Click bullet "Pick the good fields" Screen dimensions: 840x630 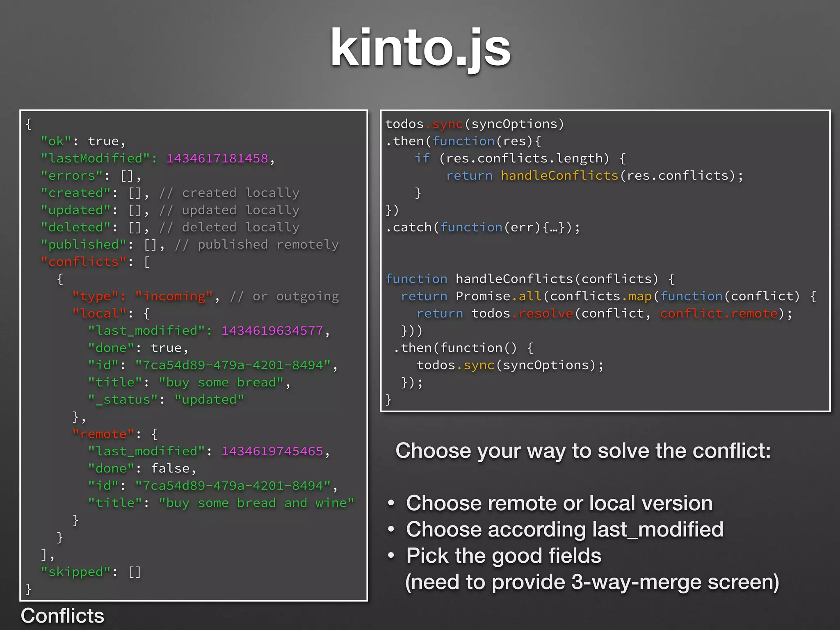[x=504, y=556]
